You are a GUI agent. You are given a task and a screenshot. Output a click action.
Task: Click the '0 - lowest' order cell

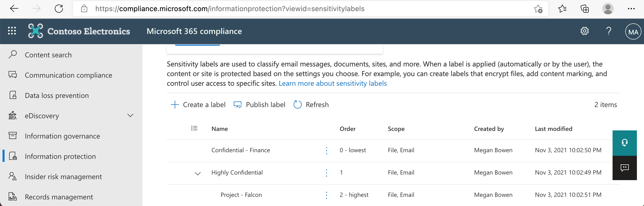[x=353, y=150]
